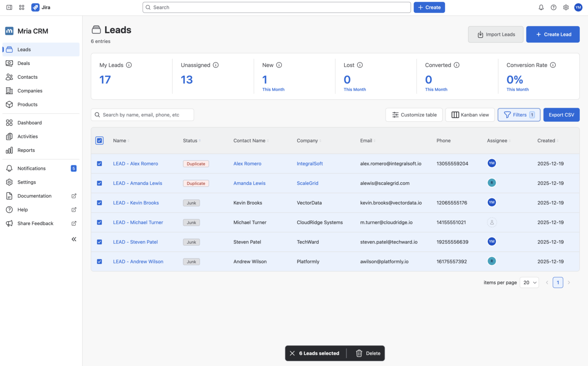Image resolution: width=588 pixels, height=366 pixels.
Task: Uncheck the Amanda Lewis lead checkbox
Action: coord(99,183)
